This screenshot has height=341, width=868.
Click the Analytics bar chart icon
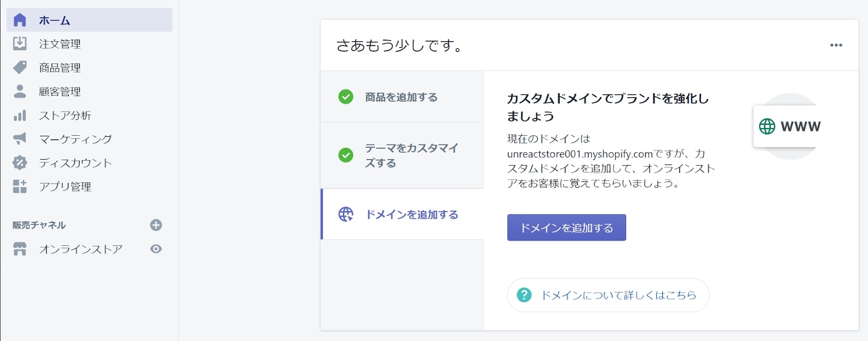point(20,115)
